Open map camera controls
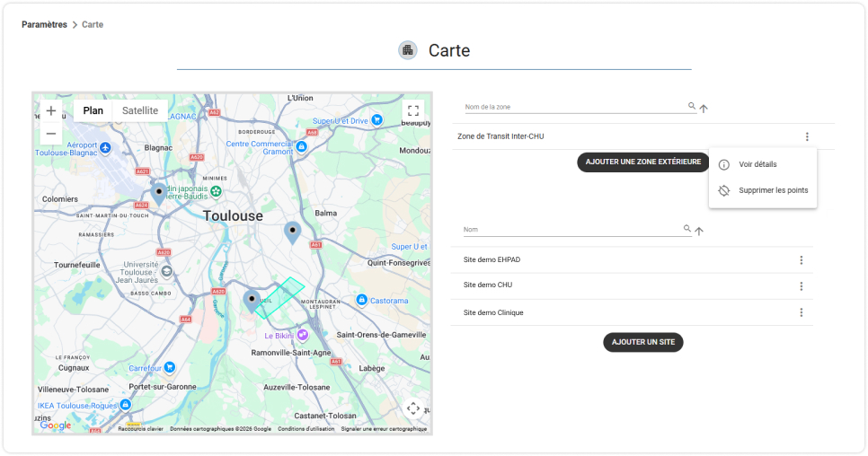This screenshot has height=456, width=868. click(x=413, y=408)
